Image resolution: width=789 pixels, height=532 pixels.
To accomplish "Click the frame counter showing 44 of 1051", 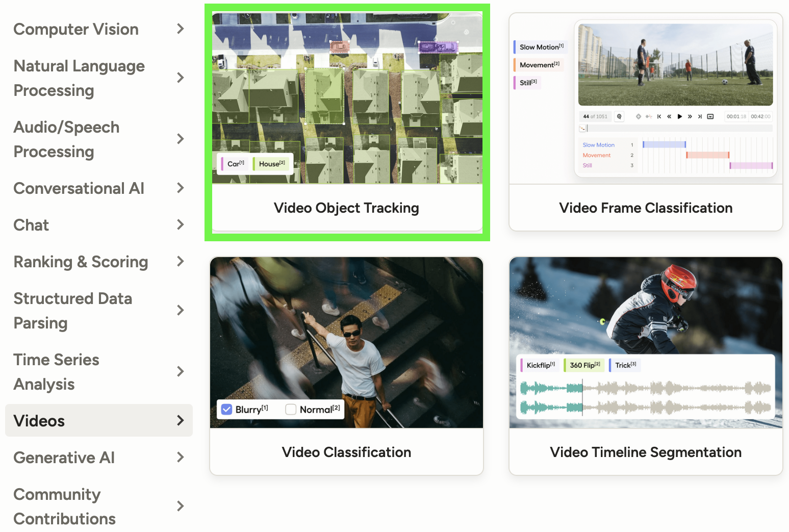I will click(x=595, y=116).
